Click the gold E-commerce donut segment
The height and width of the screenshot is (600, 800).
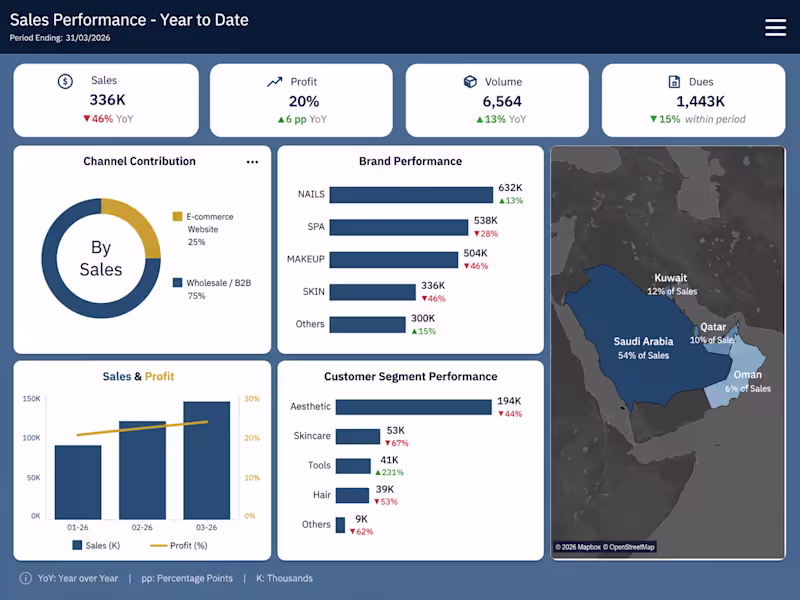click(x=137, y=221)
